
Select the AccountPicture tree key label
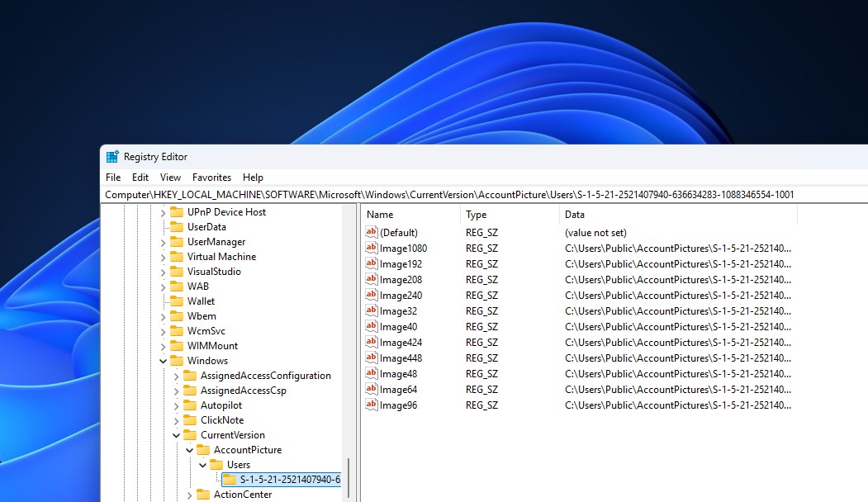tap(248, 450)
